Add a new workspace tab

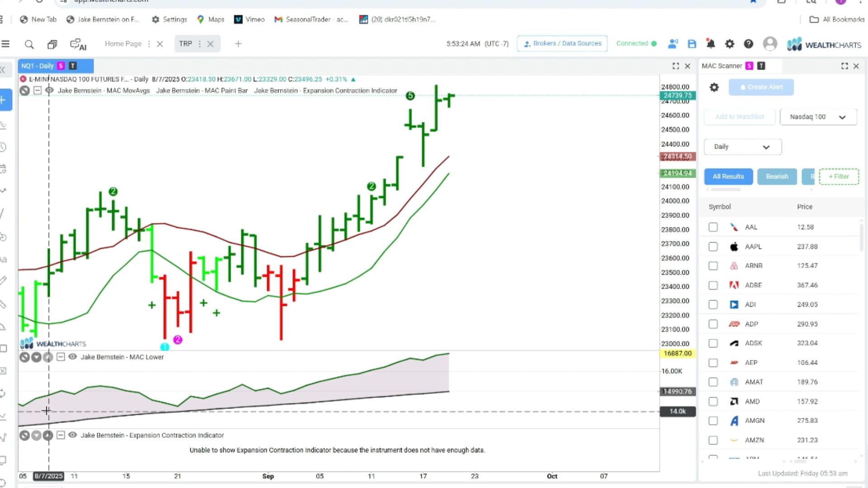tap(238, 44)
